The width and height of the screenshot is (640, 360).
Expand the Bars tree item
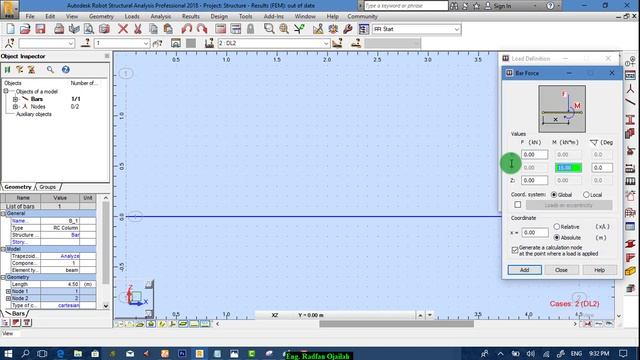point(15,99)
